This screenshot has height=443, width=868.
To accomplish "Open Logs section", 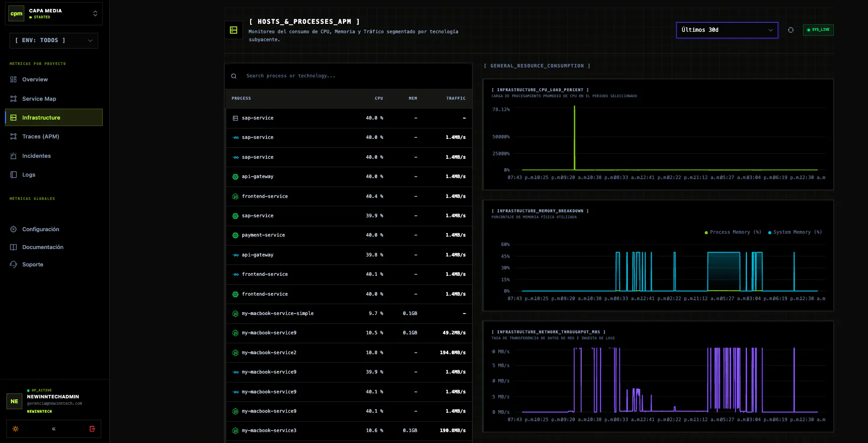I will click(54, 175).
